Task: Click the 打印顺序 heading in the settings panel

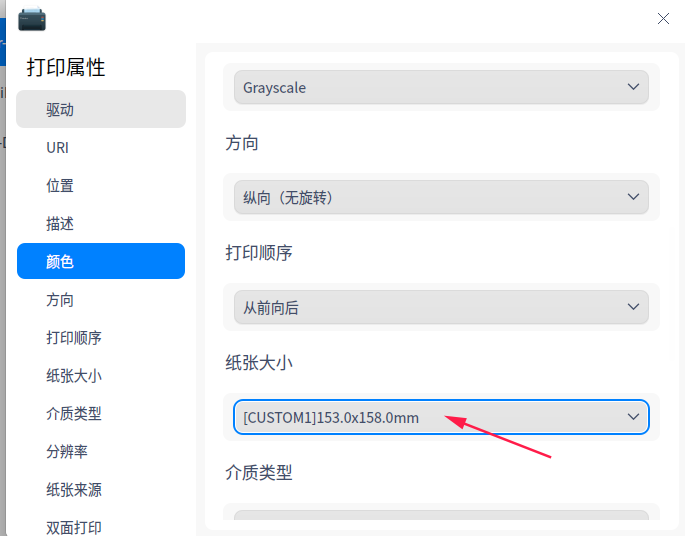Action: tap(259, 252)
